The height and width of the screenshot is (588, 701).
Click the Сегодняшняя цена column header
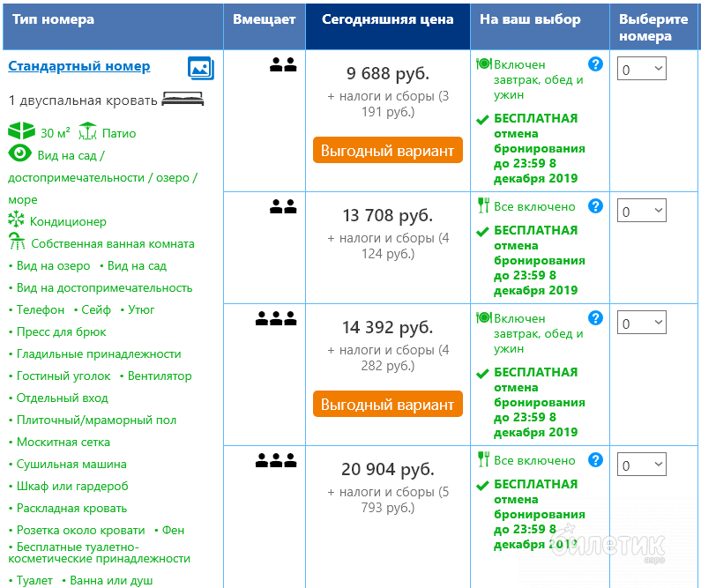coord(387,20)
